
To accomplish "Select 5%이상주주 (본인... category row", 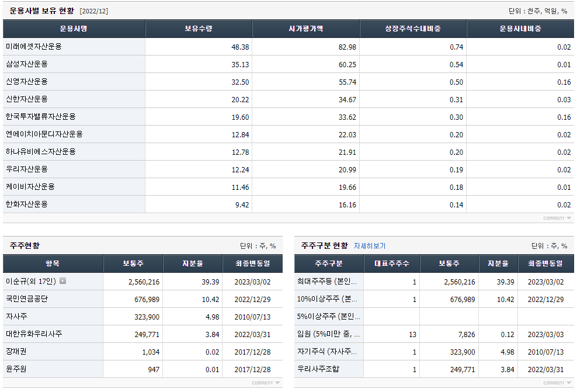I will click(x=329, y=317).
